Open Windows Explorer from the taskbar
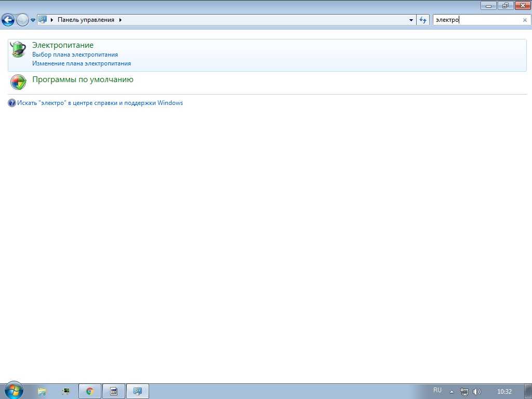532x399 pixels. click(42, 391)
